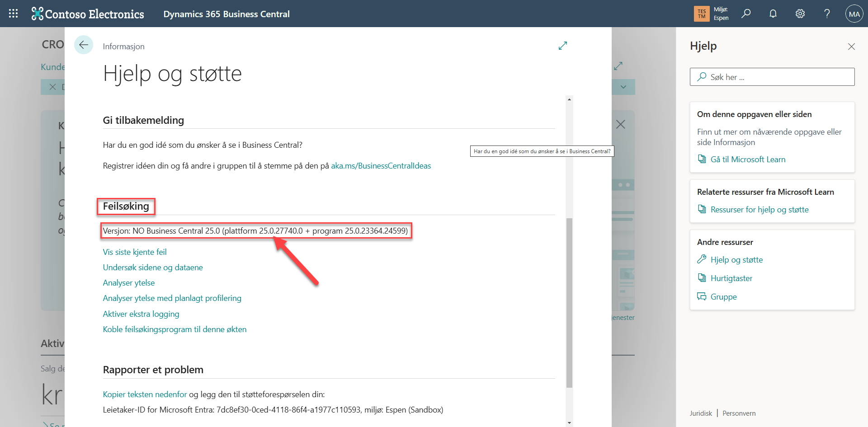Click icon beside Ressurser for hjelp og støtte
Image resolution: width=868 pixels, height=427 pixels.
pyautogui.click(x=702, y=209)
